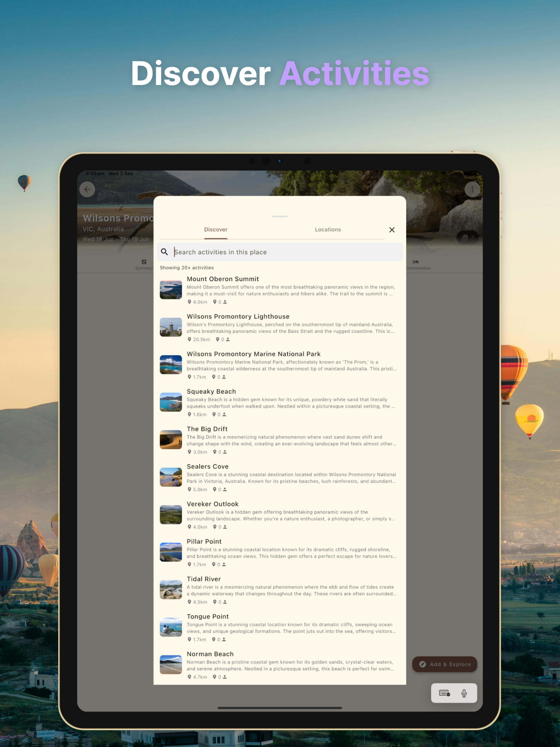Tap the back arrow button
Screen dimensions: 560x747
[x=87, y=189]
